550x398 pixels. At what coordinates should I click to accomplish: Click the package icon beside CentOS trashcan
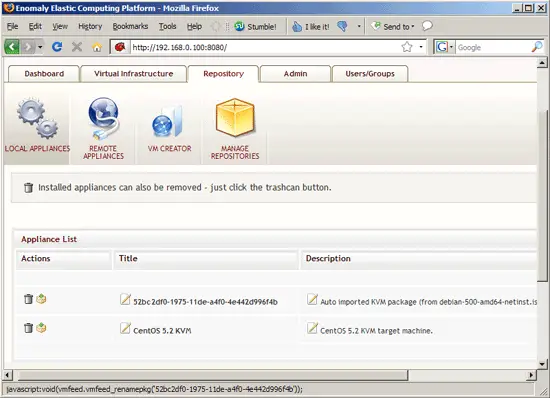(41, 328)
